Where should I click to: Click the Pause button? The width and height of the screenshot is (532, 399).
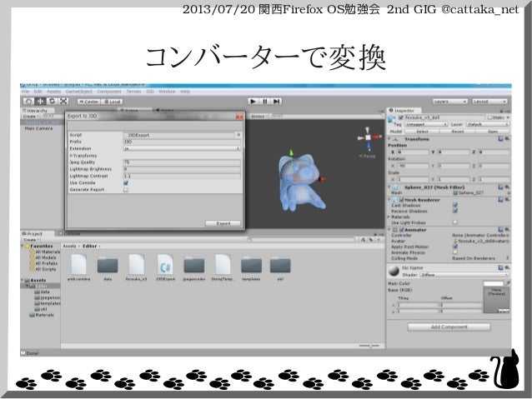pyautogui.click(x=265, y=101)
